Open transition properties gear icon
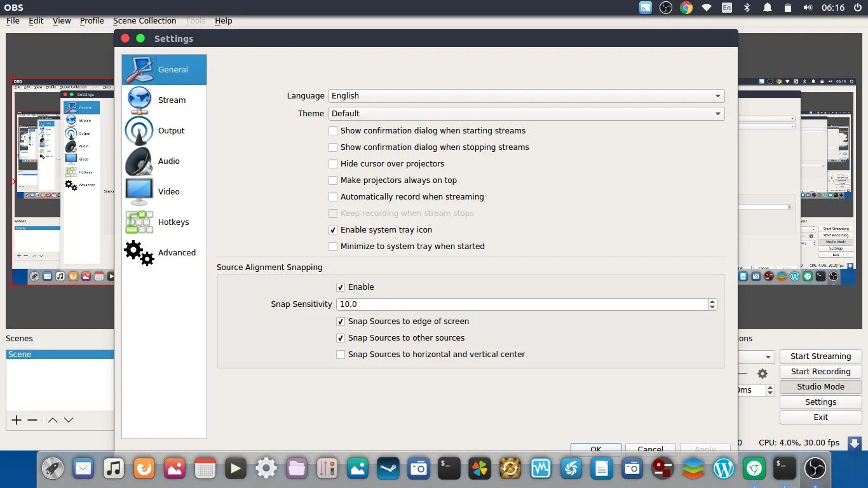868x488 pixels. pos(763,374)
